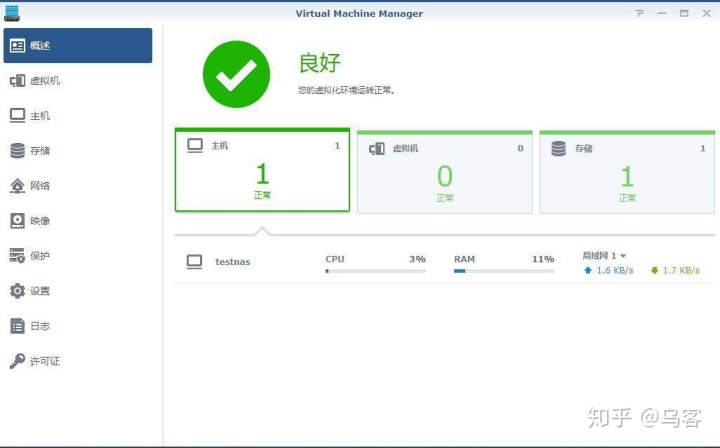Click the 良好 status heading
This screenshot has height=448, width=720.
320,63
